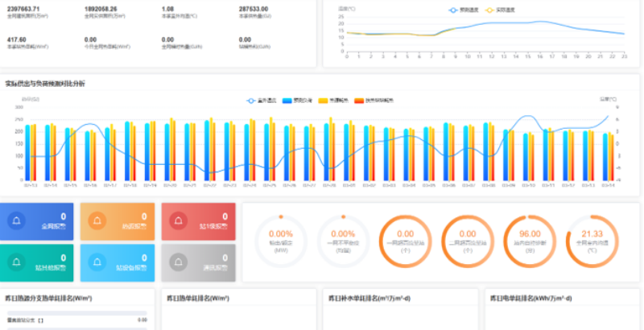Toggle the red-orange bar series legend swatch
Screen dimensions: 644x330
pyautogui.click(x=359, y=101)
